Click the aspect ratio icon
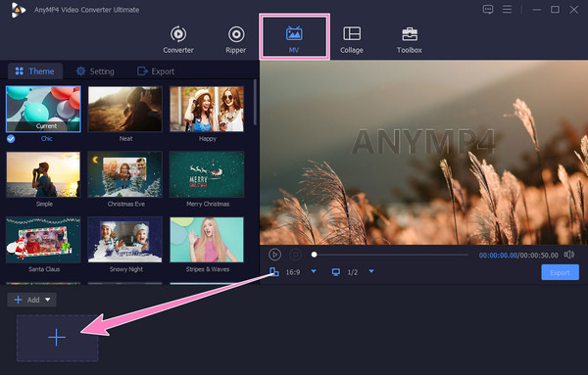This screenshot has width=588, height=375. pyautogui.click(x=274, y=272)
